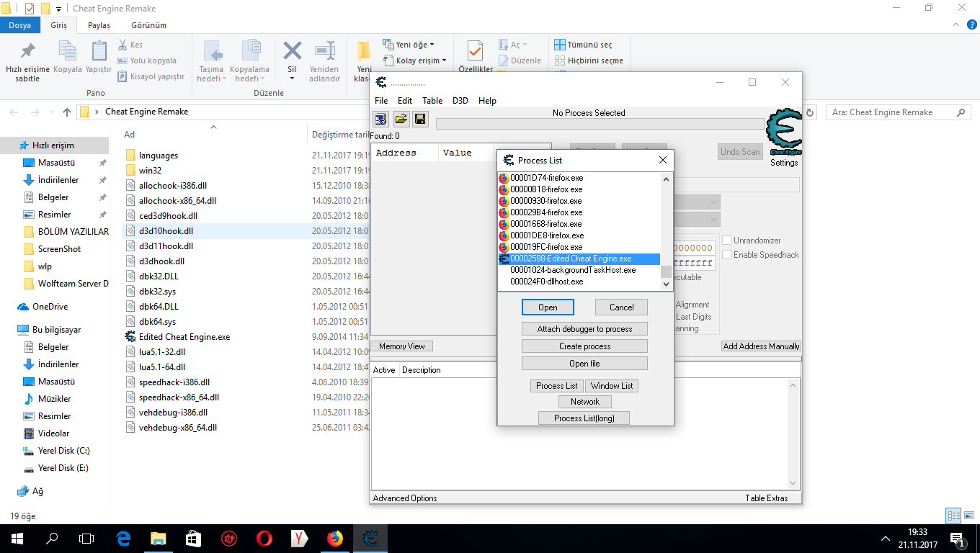The width and height of the screenshot is (980, 553).
Task: Click the up arrow of the process list scrollbar
Action: tap(666, 179)
